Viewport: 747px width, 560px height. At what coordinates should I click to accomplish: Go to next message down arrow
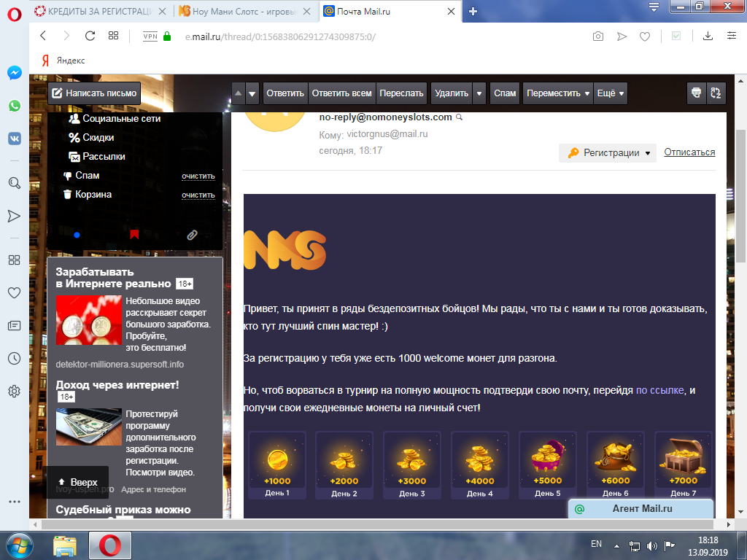(252, 93)
